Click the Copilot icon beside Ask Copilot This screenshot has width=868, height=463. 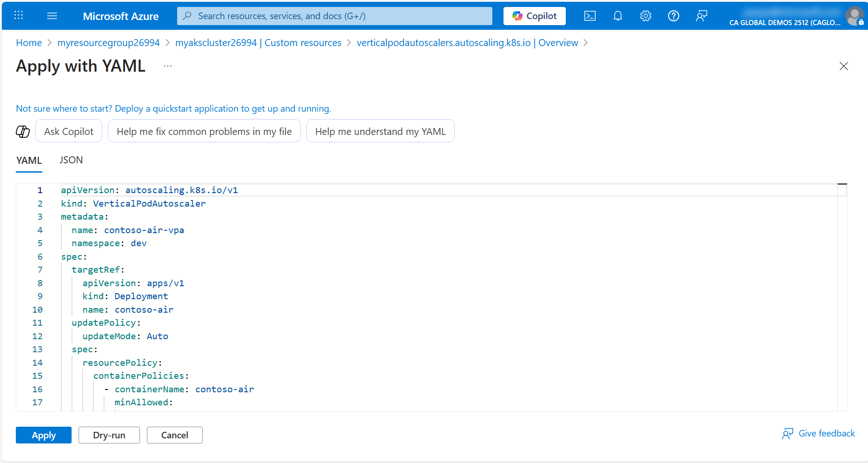[23, 132]
